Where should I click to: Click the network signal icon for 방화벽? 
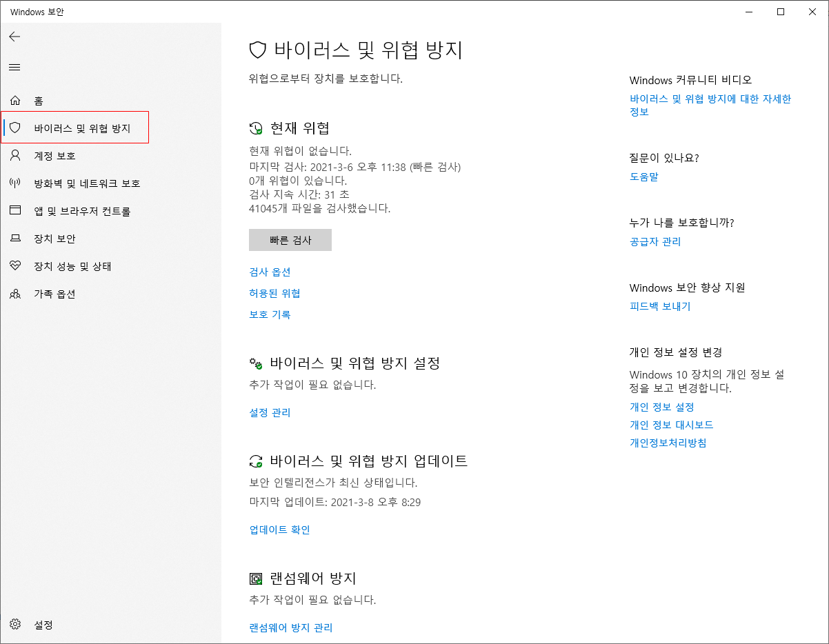click(x=15, y=183)
